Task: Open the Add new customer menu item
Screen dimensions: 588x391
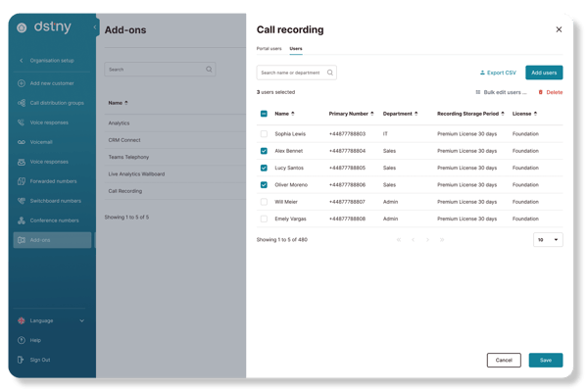Action: (52, 83)
